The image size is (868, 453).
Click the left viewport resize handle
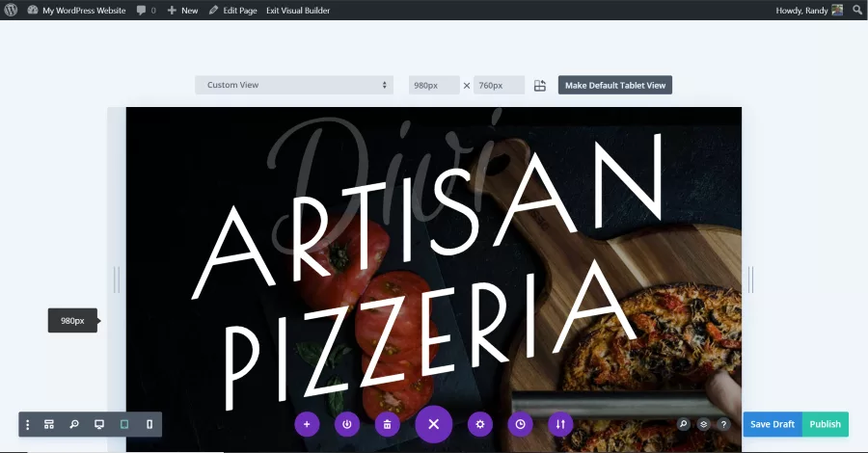tap(117, 280)
